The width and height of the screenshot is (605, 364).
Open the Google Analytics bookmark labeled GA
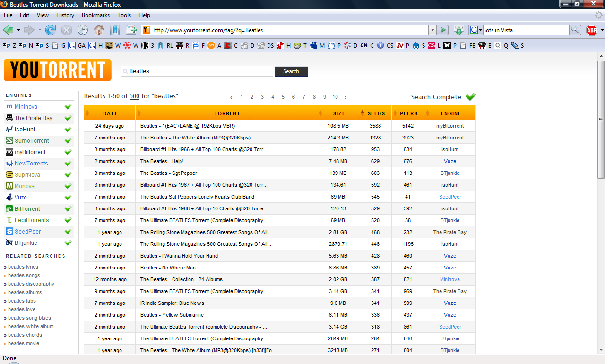(77, 45)
